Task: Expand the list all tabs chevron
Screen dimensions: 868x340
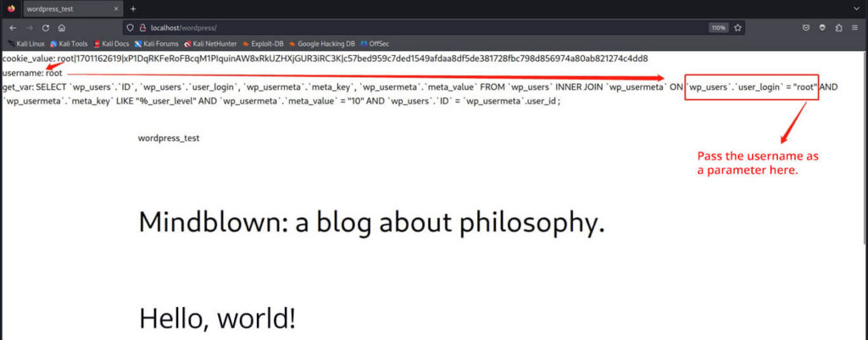Action: click(856, 8)
